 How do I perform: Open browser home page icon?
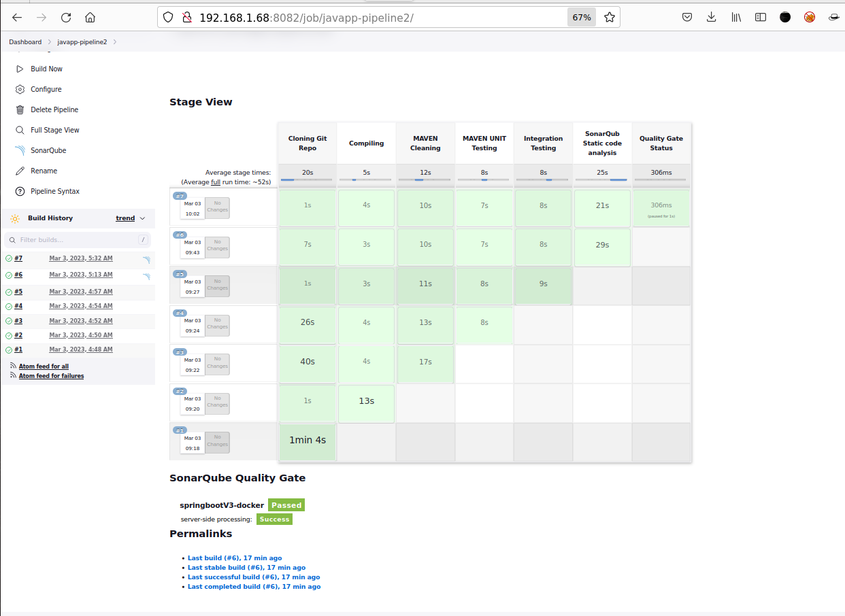click(x=90, y=18)
